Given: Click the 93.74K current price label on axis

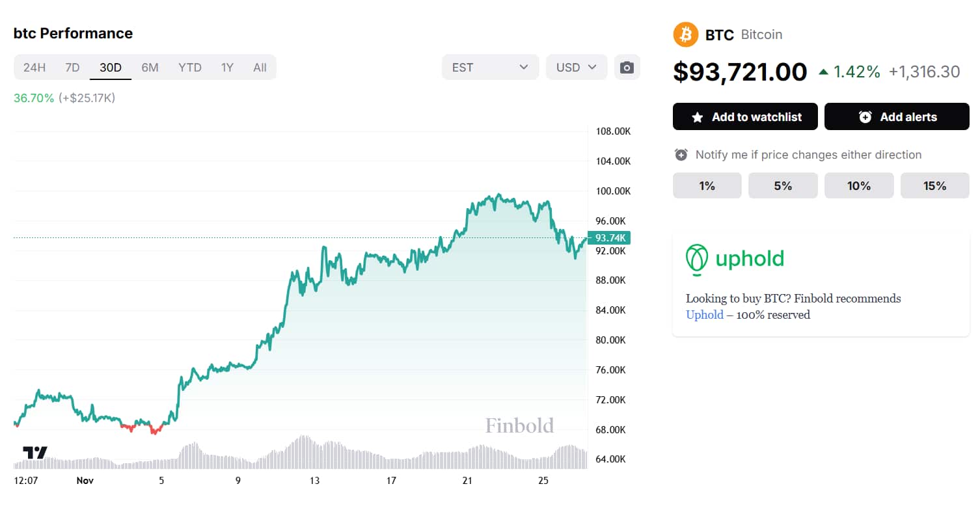Looking at the screenshot, I should coord(606,238).
